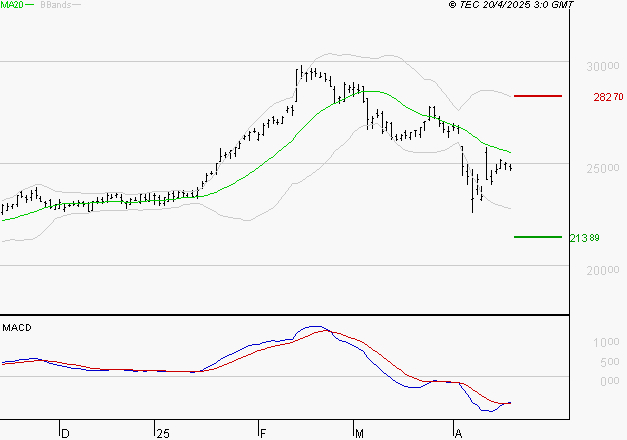Click the MACD panel label
Screen dimensions: 627x440
coord(17,328)
